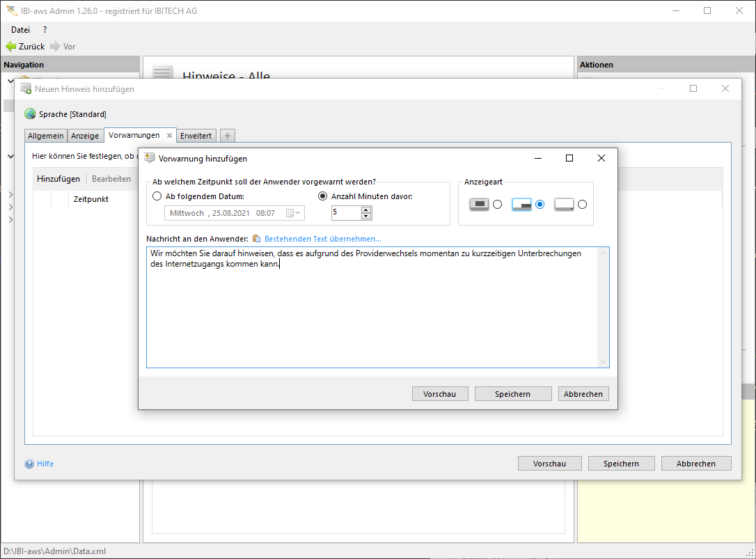Click the centered window display type icon

[x=479, y=205]
